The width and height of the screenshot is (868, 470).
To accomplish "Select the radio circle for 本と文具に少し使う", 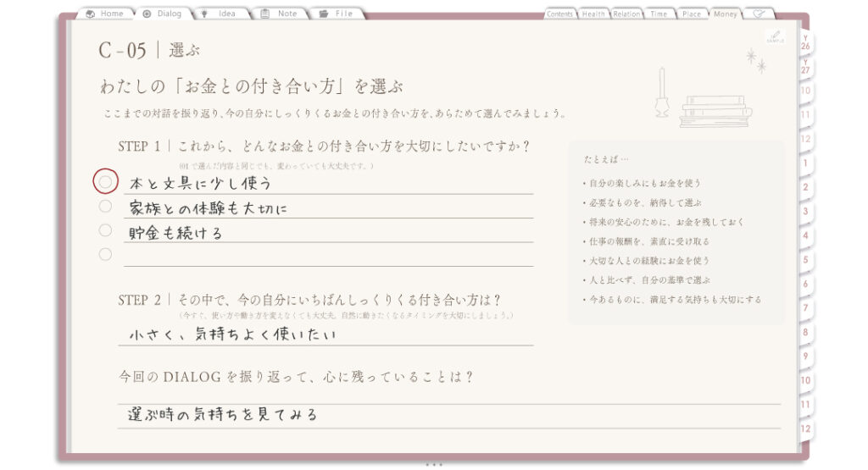I will click(105, 181).
